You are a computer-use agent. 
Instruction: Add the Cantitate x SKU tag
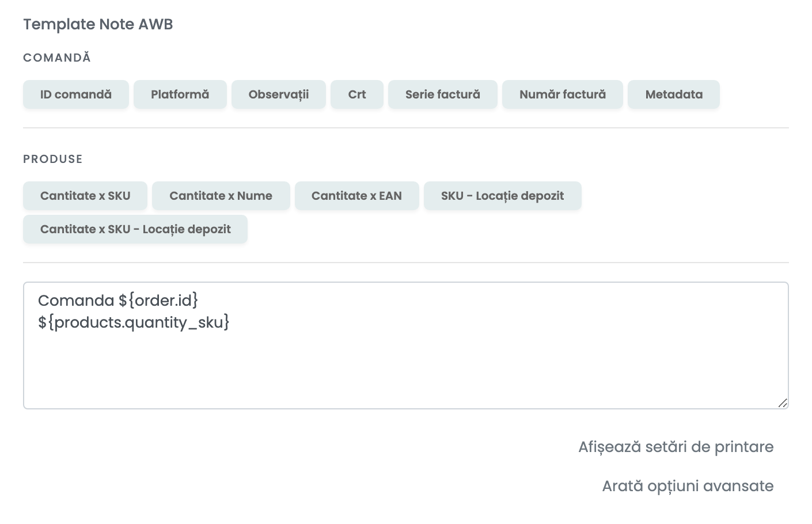click(85, 196)
